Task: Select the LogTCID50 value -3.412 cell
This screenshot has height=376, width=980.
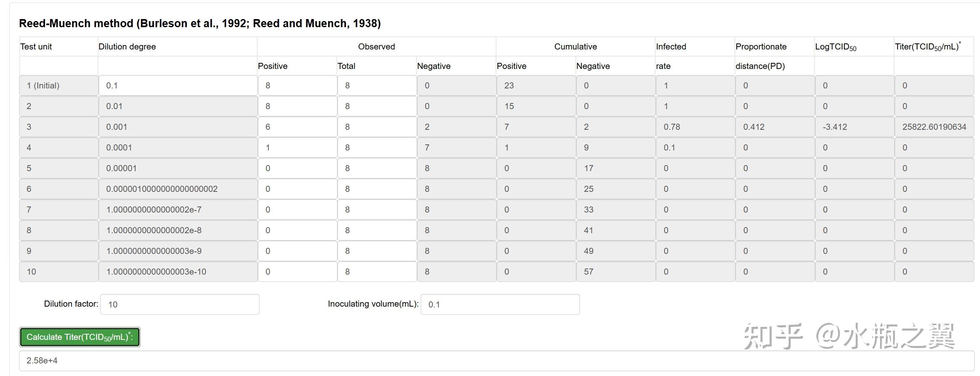Action: (x=855, y=127)
